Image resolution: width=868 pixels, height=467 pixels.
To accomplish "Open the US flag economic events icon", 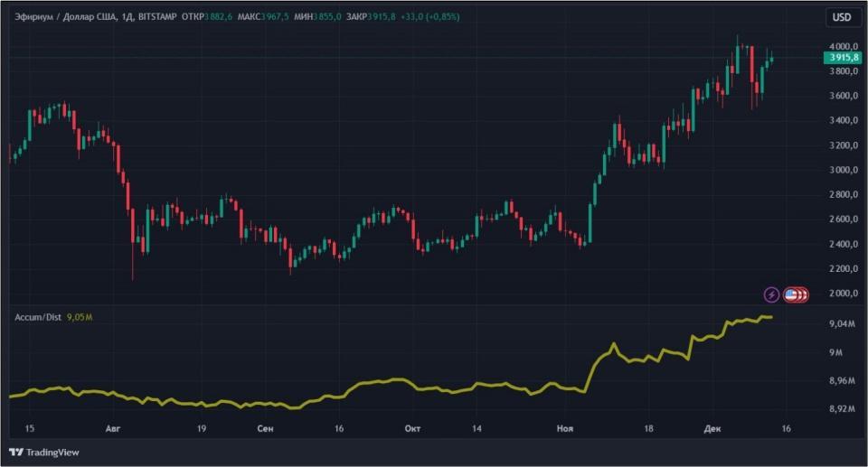I will pos(792,294).
